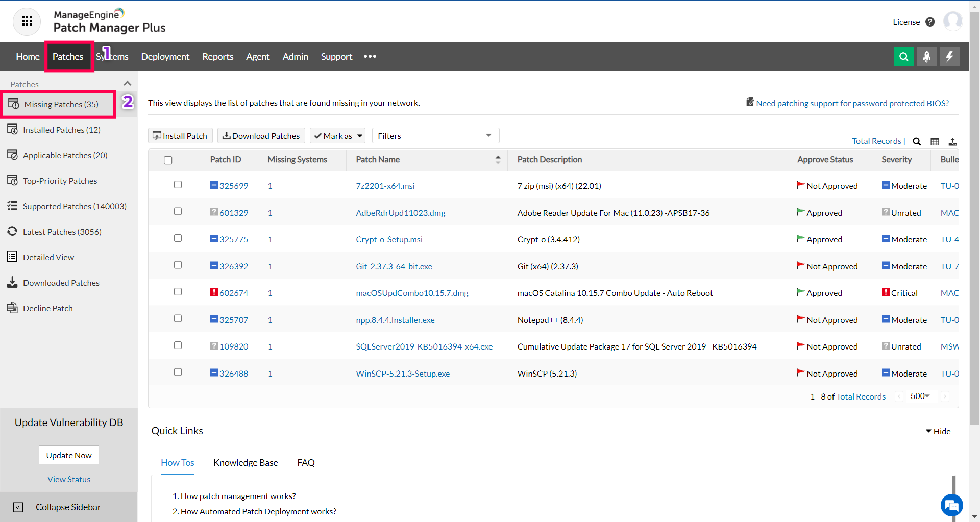Open the 500 records-per-page dropdown
The height and width of the screenshot is (522, 980).
tap(921, 396)
